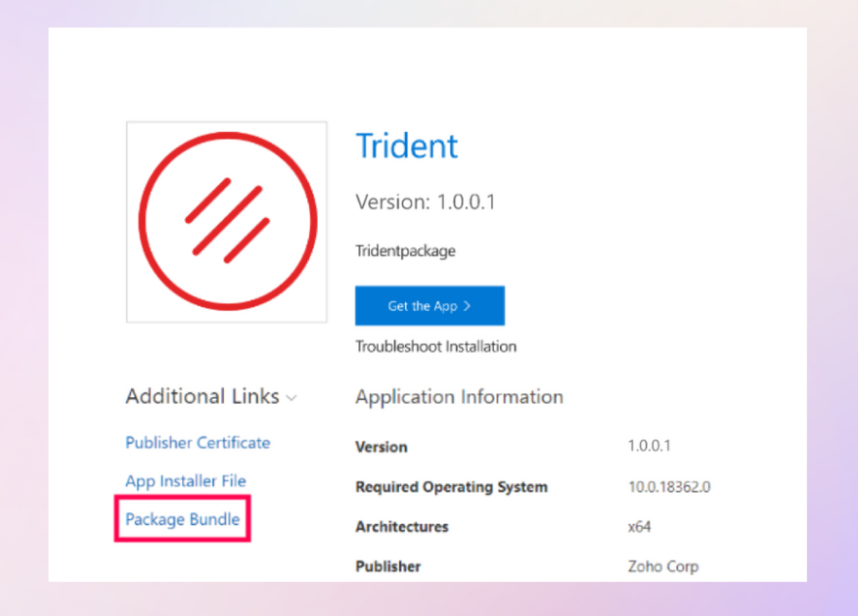This screenshot has width=858, height=616.
Task: Select the Publisher label
Action: point(388,567)
